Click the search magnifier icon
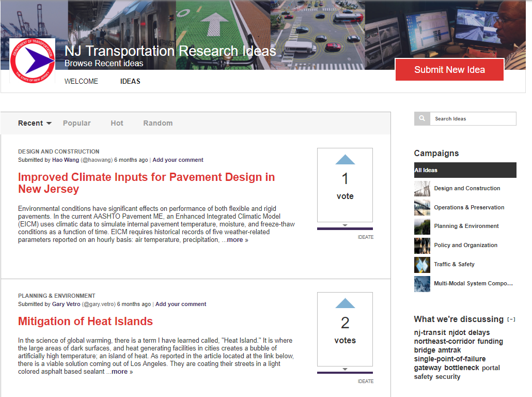532x397 pixels. coord(422,119)
